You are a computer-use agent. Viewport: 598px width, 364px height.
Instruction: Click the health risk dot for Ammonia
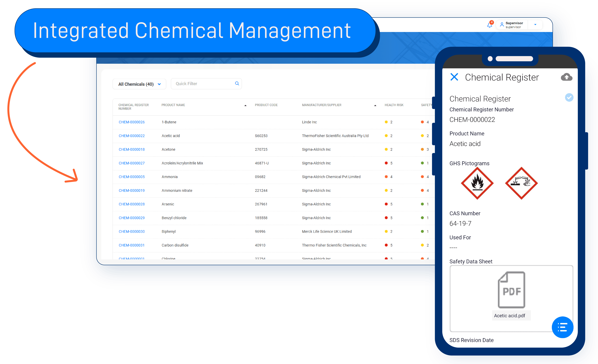pos(386,177)
